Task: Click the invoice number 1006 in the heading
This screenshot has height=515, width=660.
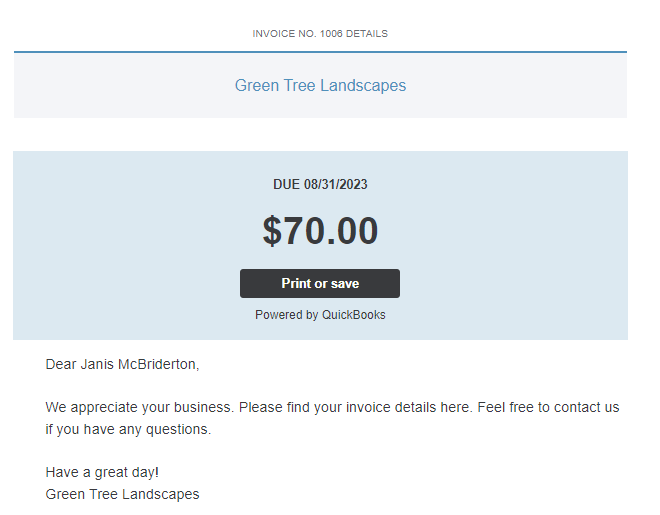Action: pyautogui.click(x=332, y=33)
